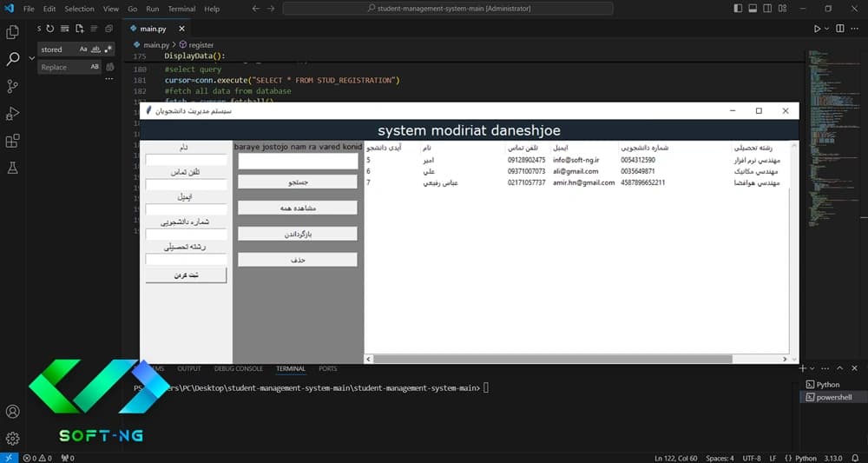The width and height of the screenshot is (868, 463).
Task: Open the Testing beaker view
Action: 12,168
